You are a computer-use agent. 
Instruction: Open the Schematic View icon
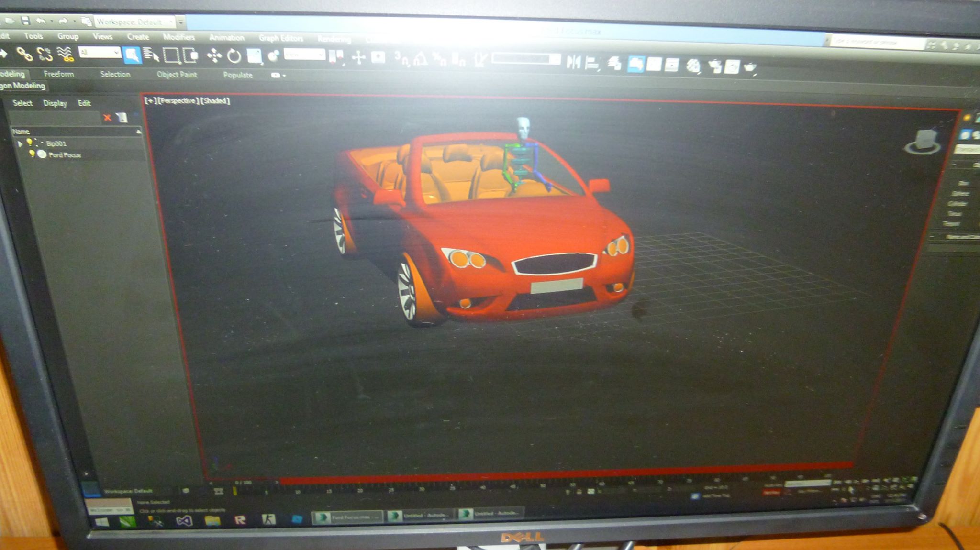click(672, 64)
